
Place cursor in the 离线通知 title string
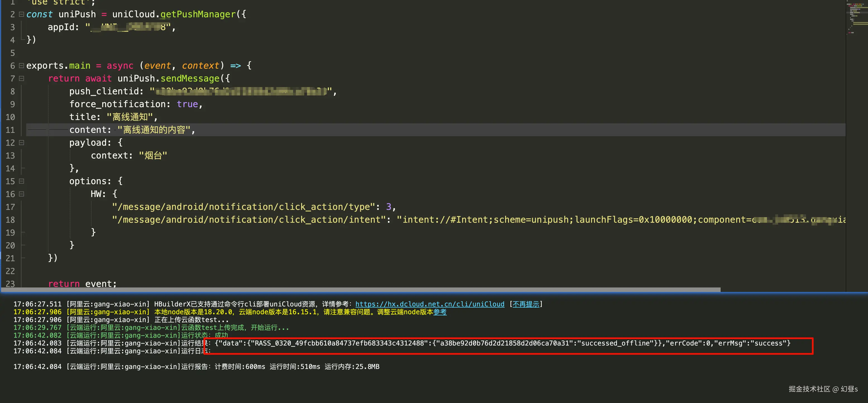pos(130,117)
